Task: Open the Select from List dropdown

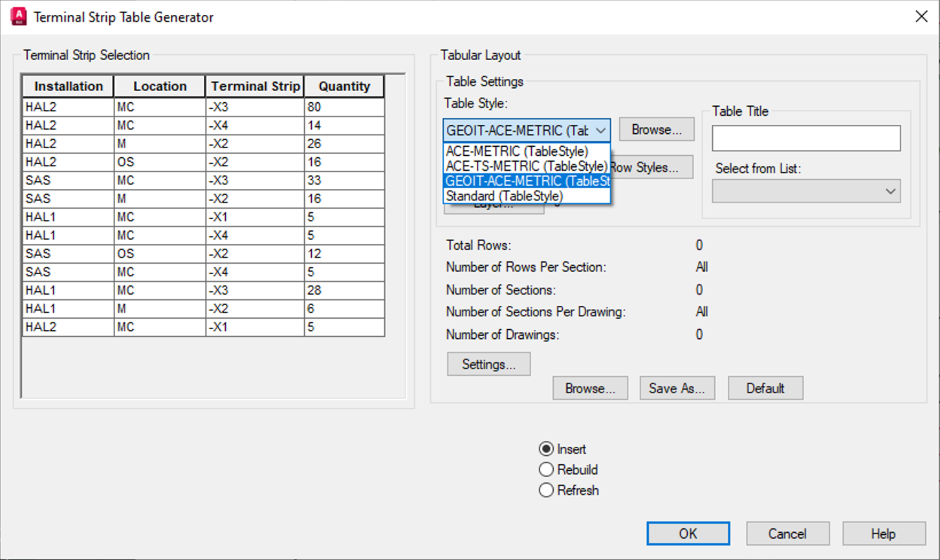Action: tap(806, 191)
